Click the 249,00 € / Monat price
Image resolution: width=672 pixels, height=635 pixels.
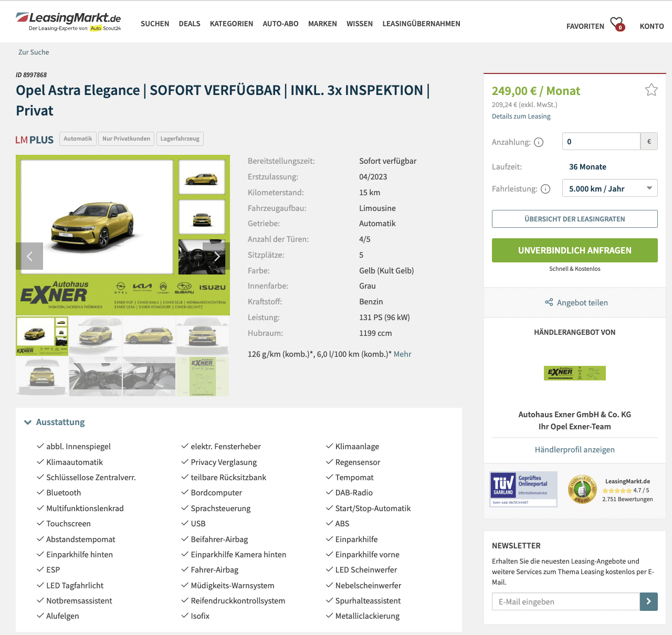(536, 91)
